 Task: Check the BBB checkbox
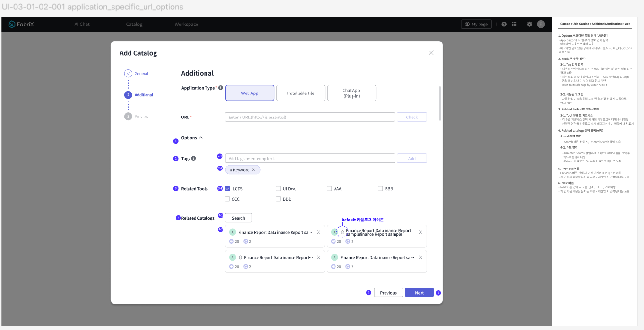click(x=380, y=188)
